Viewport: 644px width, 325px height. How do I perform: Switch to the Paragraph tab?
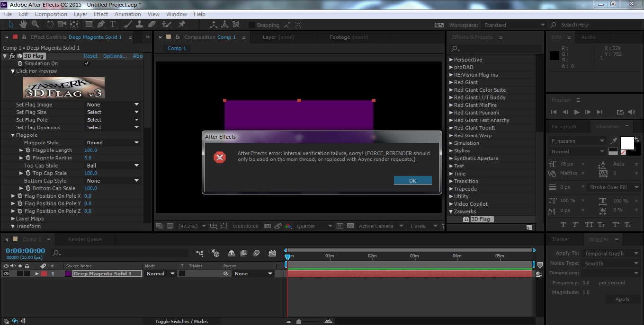point(563,126)
